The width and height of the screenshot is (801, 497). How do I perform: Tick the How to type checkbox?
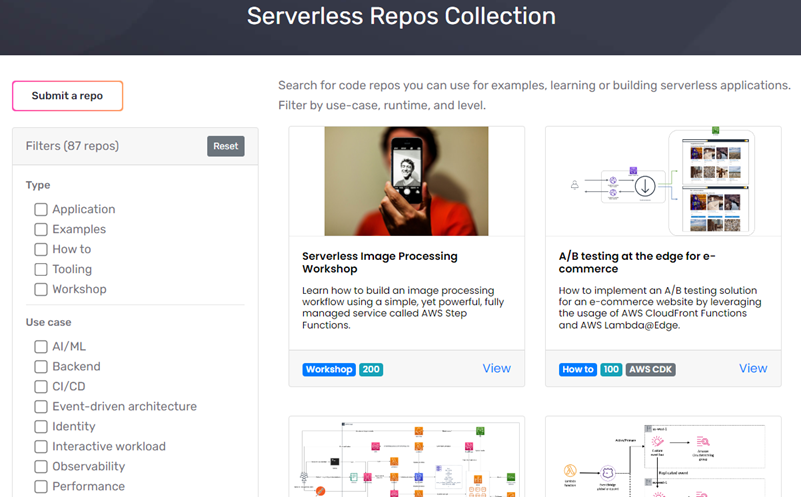click(41, 249)
